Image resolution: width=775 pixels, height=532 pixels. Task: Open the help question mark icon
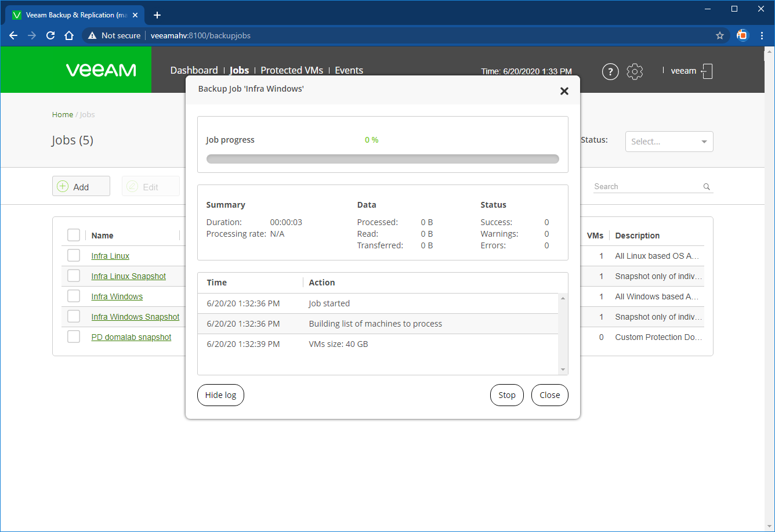click(610, 71)
